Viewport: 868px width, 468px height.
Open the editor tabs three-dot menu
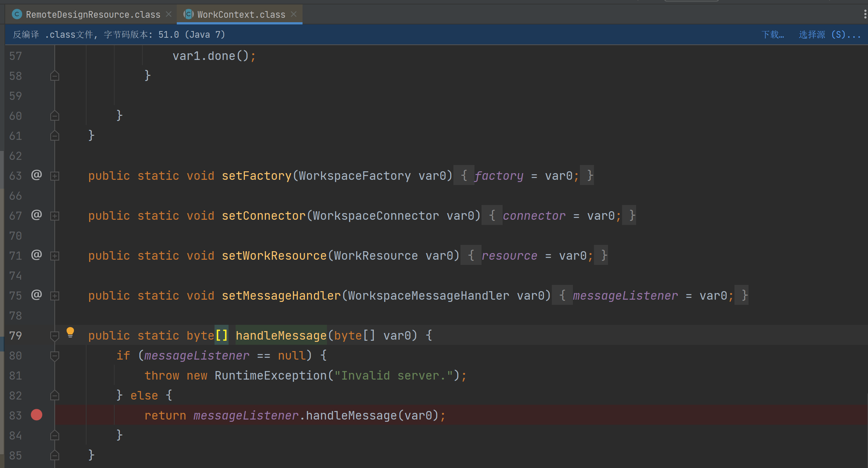[865, 14]
